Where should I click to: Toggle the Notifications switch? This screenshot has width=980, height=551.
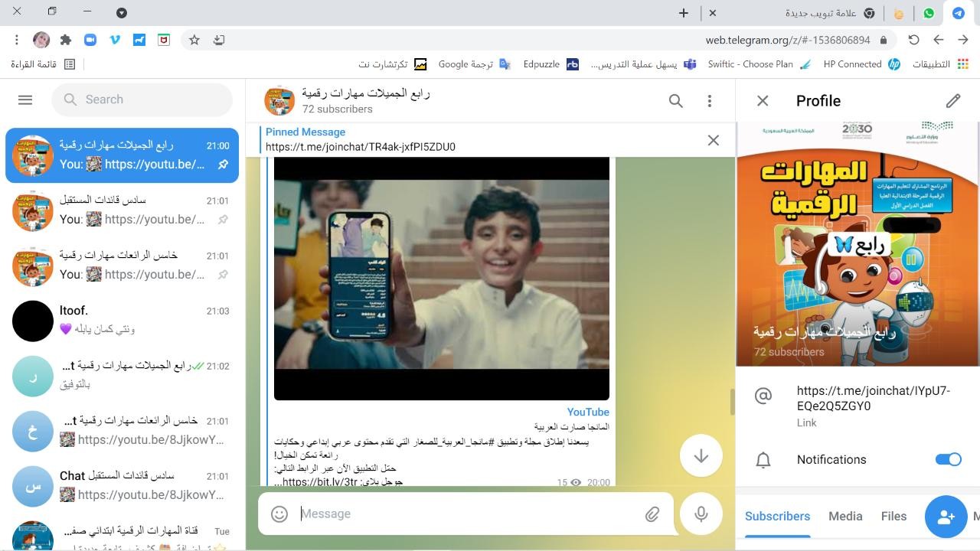click(948, 459)
